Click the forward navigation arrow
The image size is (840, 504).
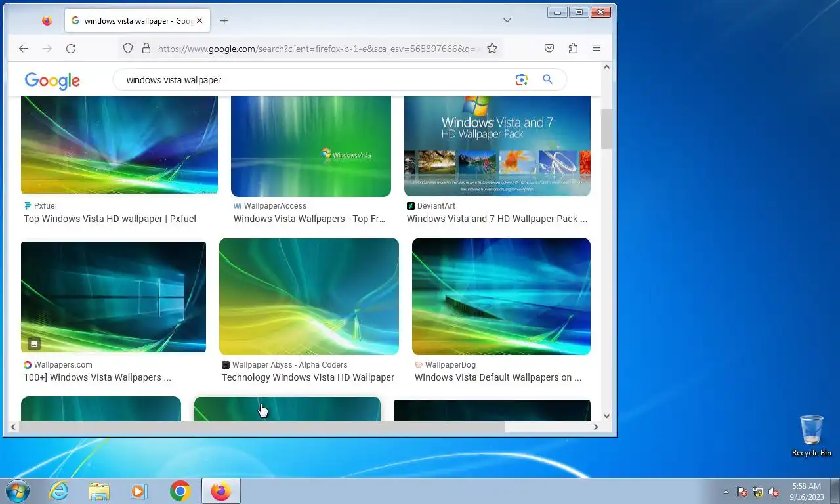pos(47,48)
